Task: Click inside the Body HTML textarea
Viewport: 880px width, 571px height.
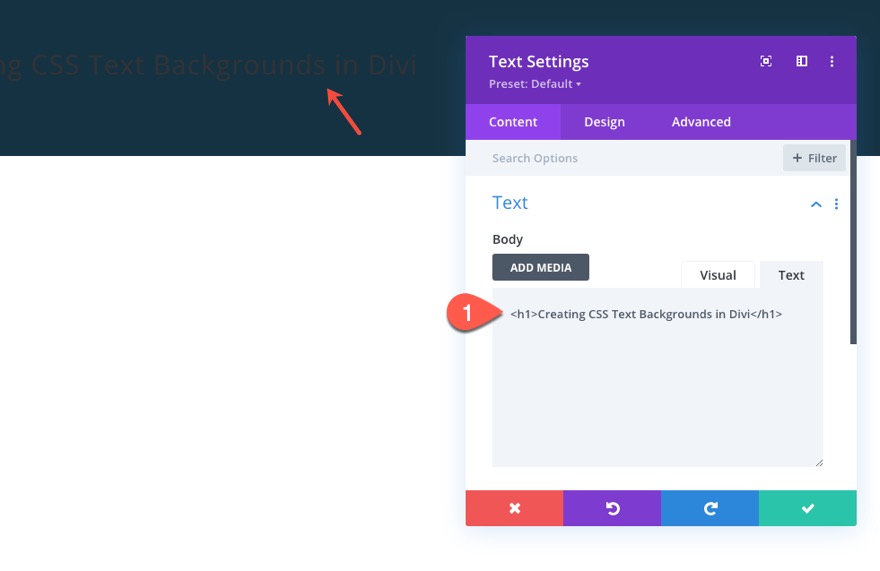Action: [657, 377]
